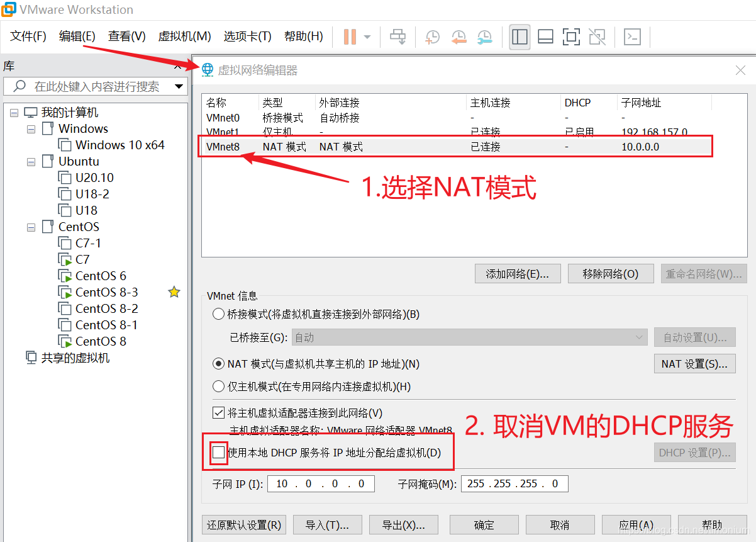Viewport: 756px width, 542px height.
Task: Click the Unity mode toolbar icon
Action: coord(597,37)
